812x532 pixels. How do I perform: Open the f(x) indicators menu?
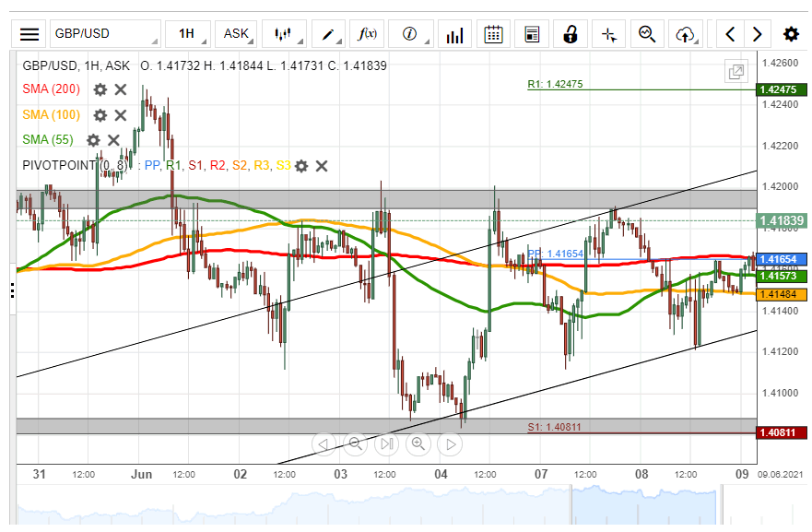[x=367, y=34]
